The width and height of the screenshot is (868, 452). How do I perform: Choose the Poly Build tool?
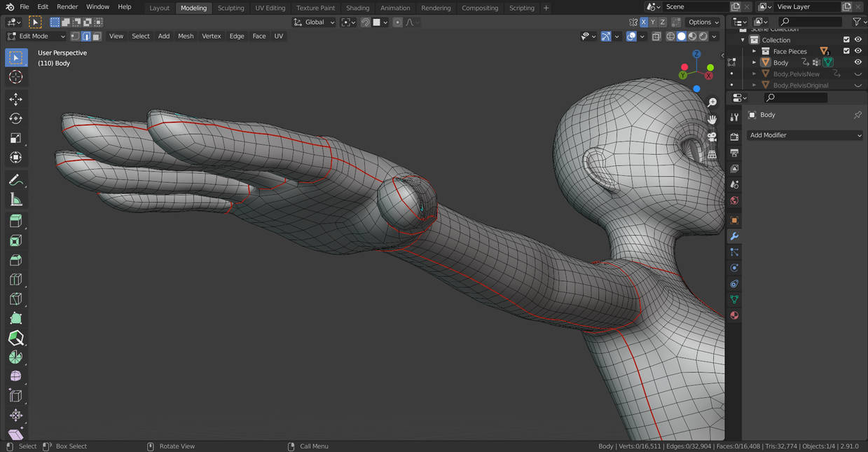pyautogui.click(x=16, y=318)
